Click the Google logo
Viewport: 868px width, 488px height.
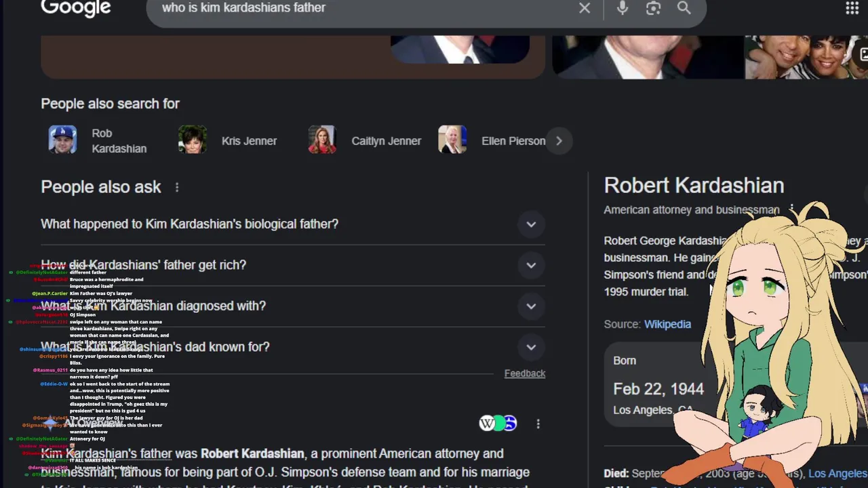(x=75, y=8)
